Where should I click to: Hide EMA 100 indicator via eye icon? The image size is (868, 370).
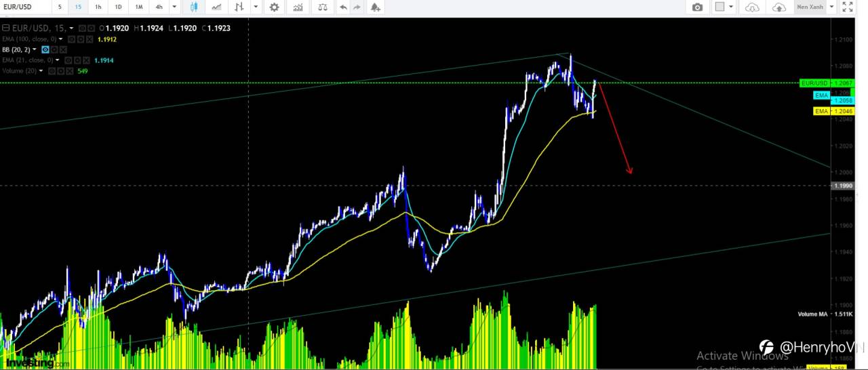coord(71,39)
